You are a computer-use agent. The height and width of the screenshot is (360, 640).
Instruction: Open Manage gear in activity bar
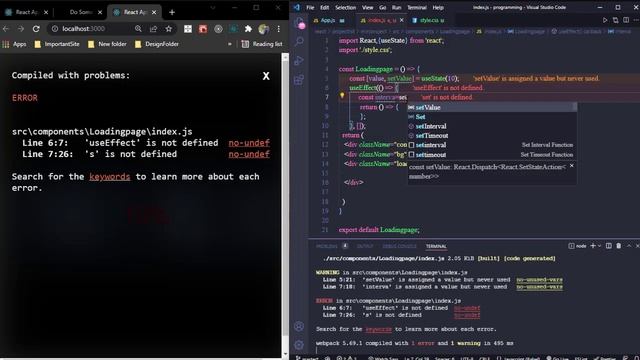tap(299, 345)
